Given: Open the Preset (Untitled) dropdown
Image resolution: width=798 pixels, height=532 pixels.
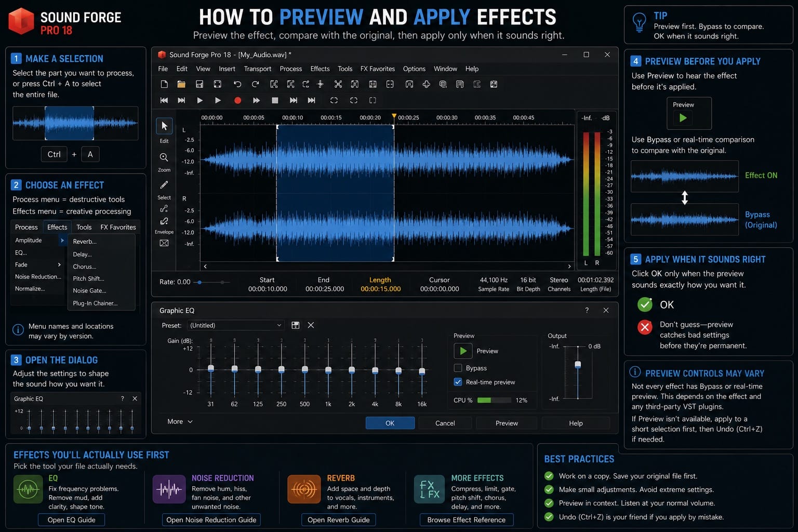Looking at the screenshot, I should click(235, 325).
